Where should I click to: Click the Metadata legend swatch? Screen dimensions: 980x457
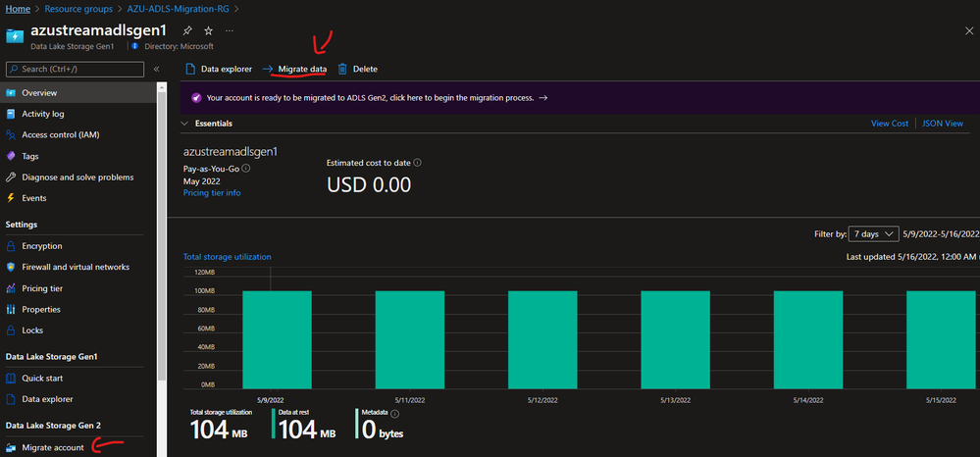[x=357, y=424]
